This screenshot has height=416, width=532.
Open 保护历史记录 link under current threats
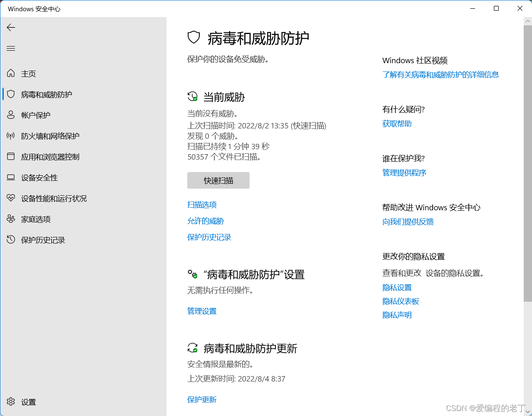(x=209, y=237)
